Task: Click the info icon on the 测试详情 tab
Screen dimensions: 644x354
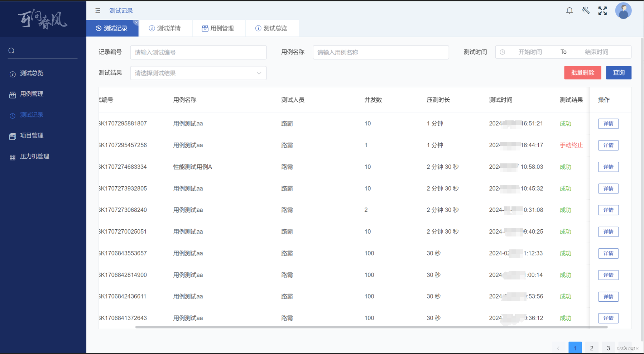Action: [x=152, y=28]
